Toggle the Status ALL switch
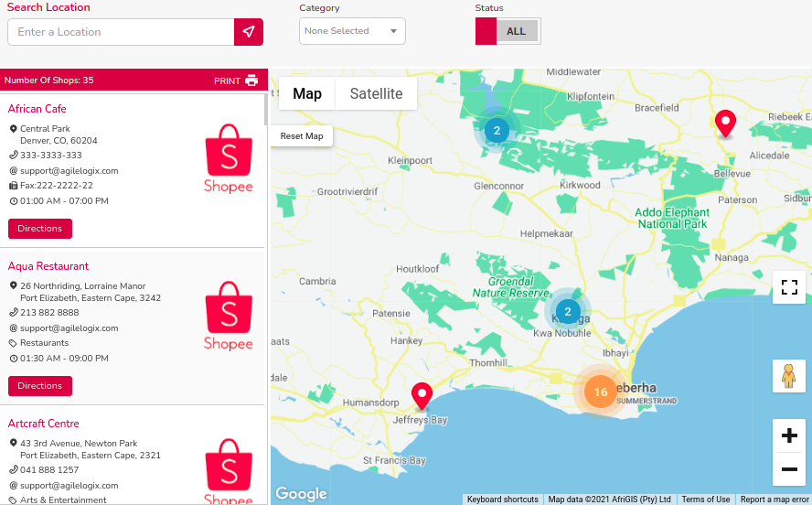Viewport: 812px width, 505px height. (508, 31)
